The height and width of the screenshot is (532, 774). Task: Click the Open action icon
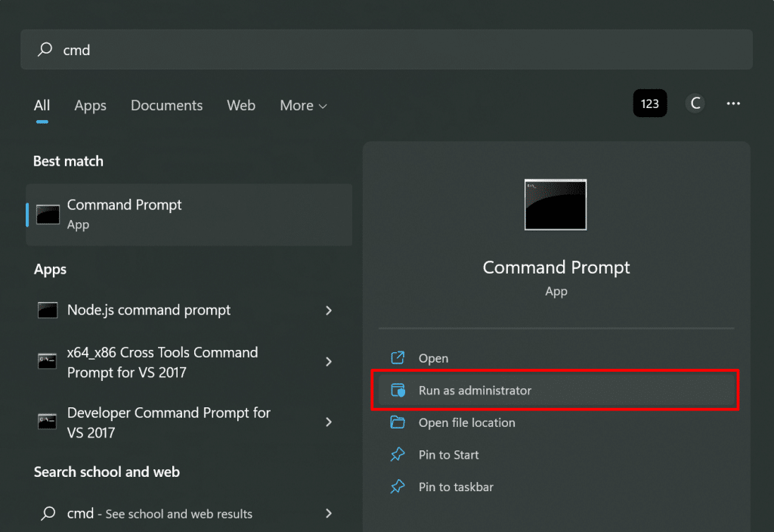point(398,357)
